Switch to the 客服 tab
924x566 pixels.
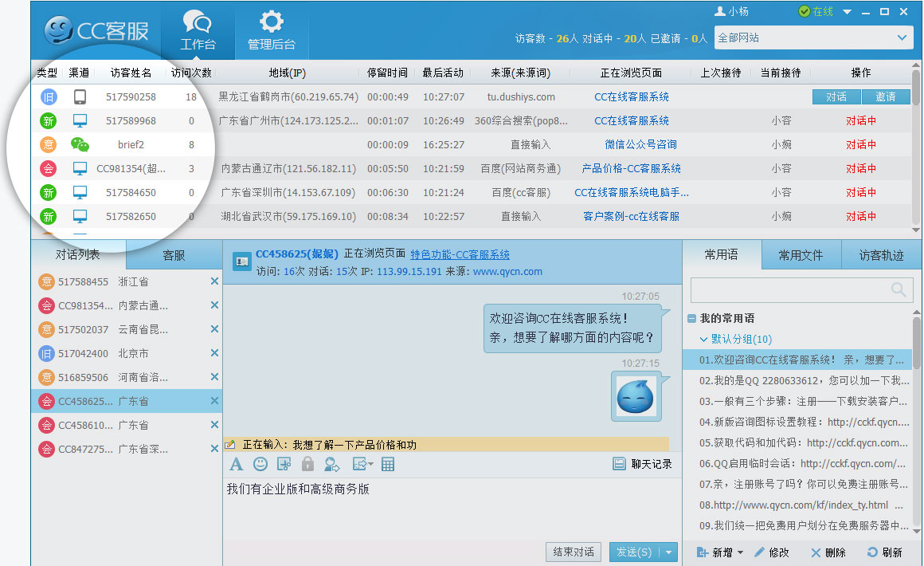pyautogui.click(x=174, y=255)
